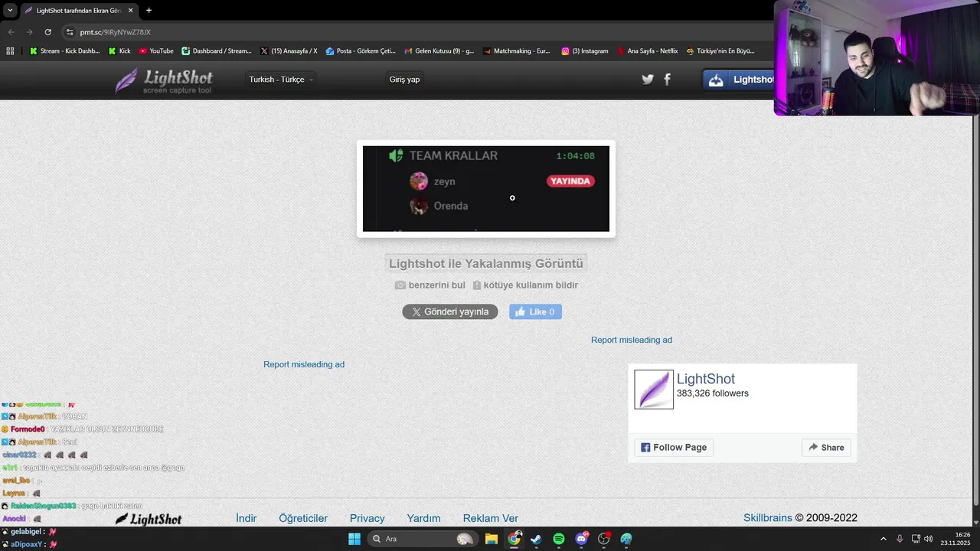Click the Lightshot ile Yakalanmış Görüntü heading

486,263
